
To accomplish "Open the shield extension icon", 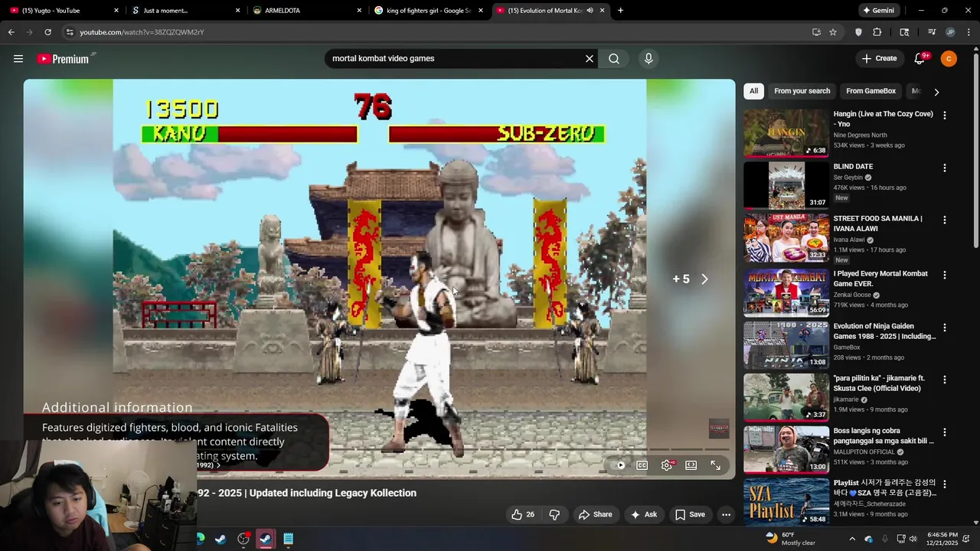I will click(x=858, y=32).
